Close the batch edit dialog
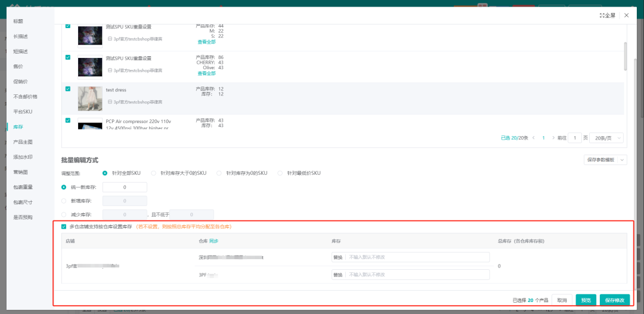Image resolution: width=644 pixels, height=314 pixels. 626,16
